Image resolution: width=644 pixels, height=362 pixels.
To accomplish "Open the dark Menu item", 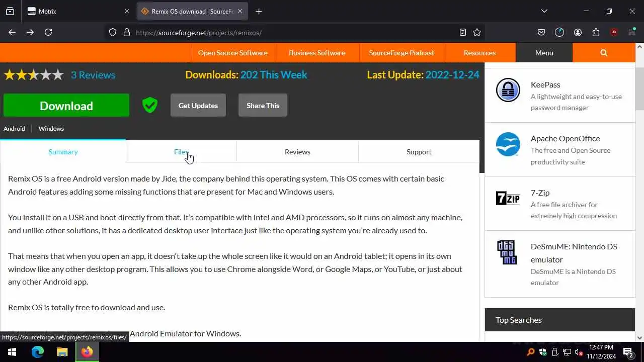I will (x=544, y=53).
